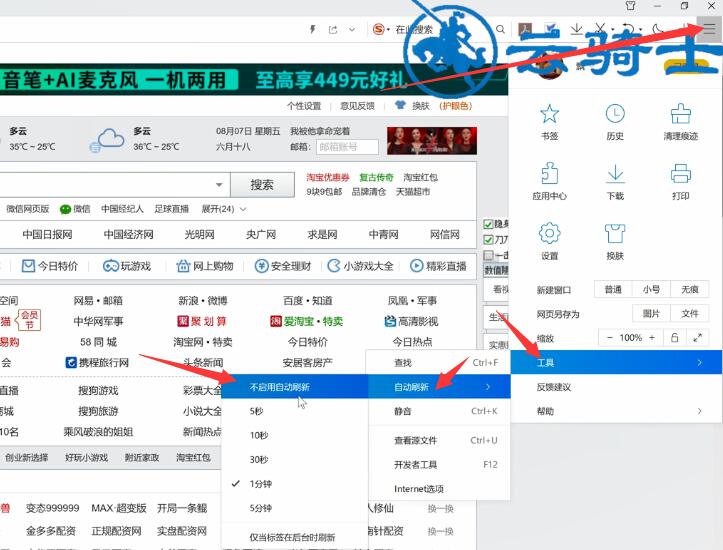Click Internet选项 menu item
723x550 pixels.
coord(439,488)
